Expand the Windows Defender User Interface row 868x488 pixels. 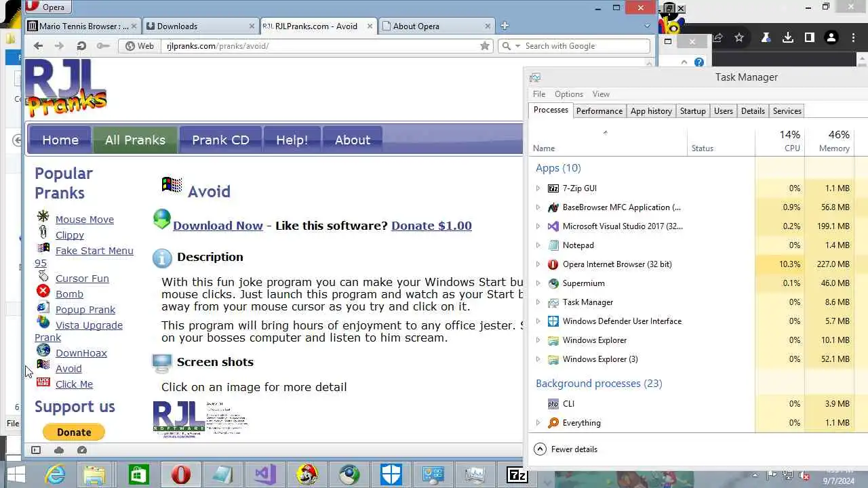click(538, 321)
